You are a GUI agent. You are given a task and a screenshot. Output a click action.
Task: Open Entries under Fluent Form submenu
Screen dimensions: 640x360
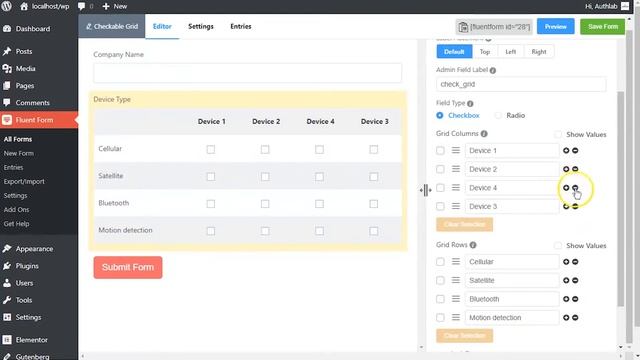(x=13, y=167)
